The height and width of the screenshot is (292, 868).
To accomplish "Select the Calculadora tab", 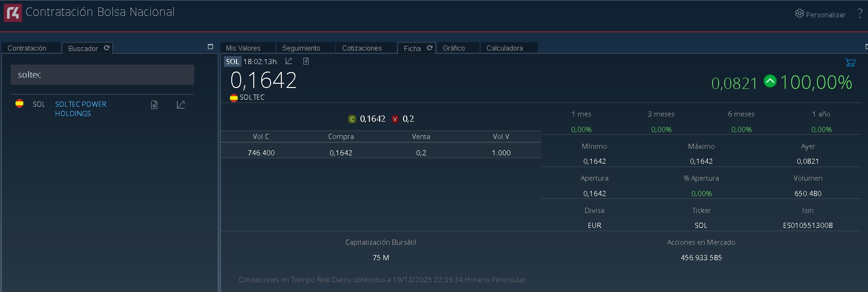I will tap(504, 48).
